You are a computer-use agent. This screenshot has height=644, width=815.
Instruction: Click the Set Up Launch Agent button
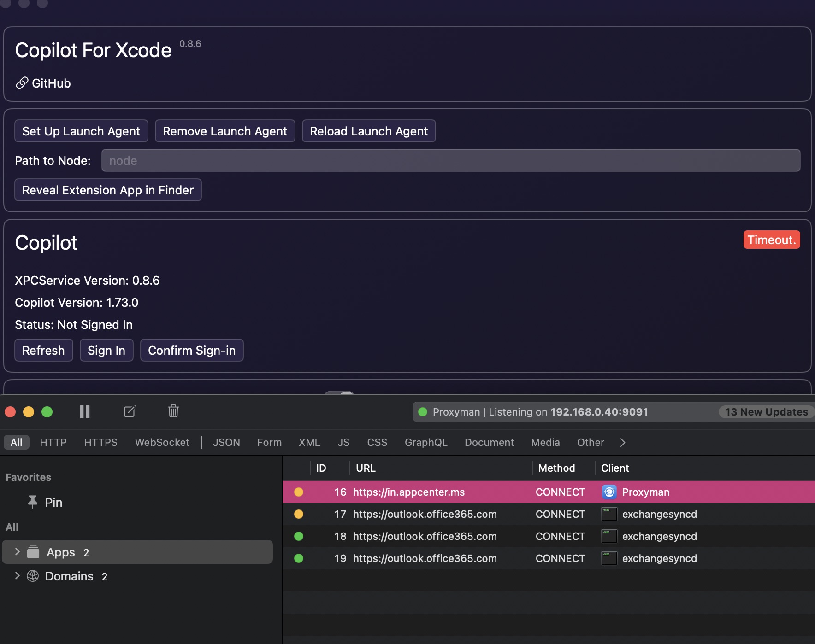[81, 131]
